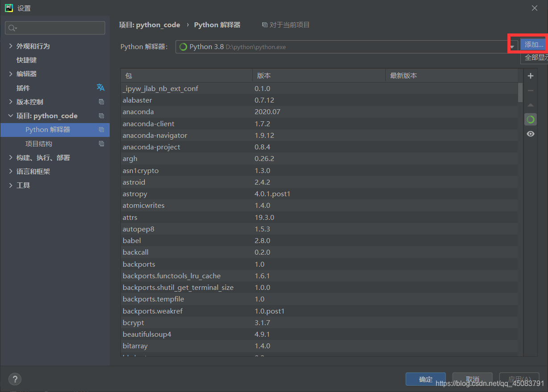Click the upgrade package up-arrow icon
Image resolution: width=548 pixels, height=392 pixels.
530,105
